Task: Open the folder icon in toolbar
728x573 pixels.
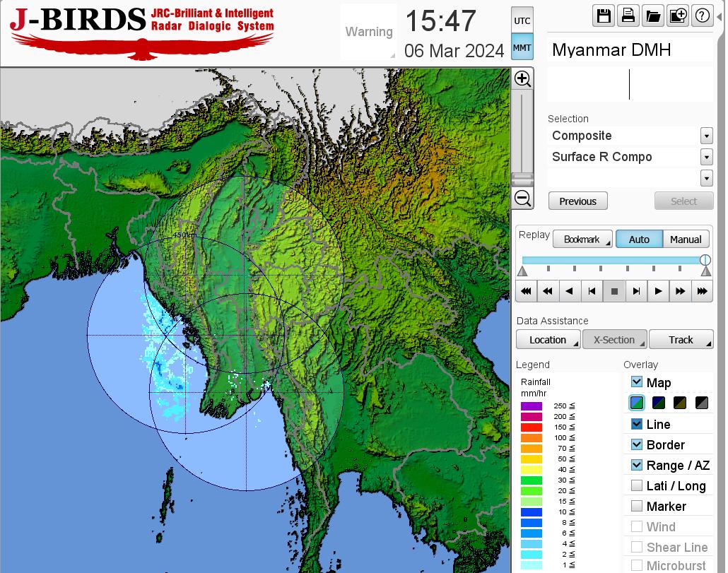Action: (653, 16)
